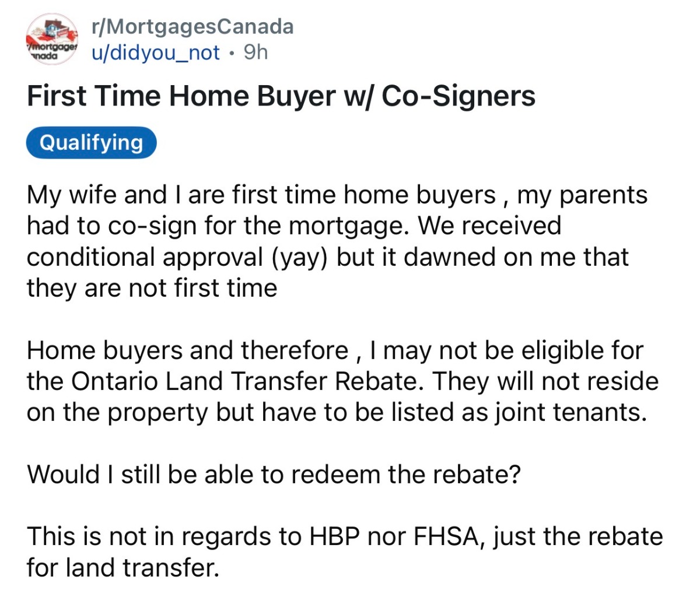Viewport: 700px width, 597px height.
Task: Visit the u/didyou_not user profile
Action: click(x=156, y=53)
